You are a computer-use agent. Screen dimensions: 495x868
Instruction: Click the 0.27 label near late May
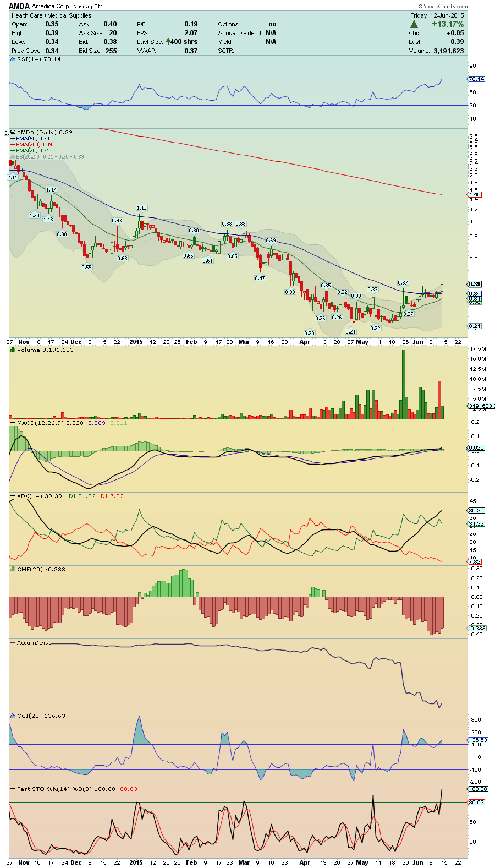tap(408, 314)
